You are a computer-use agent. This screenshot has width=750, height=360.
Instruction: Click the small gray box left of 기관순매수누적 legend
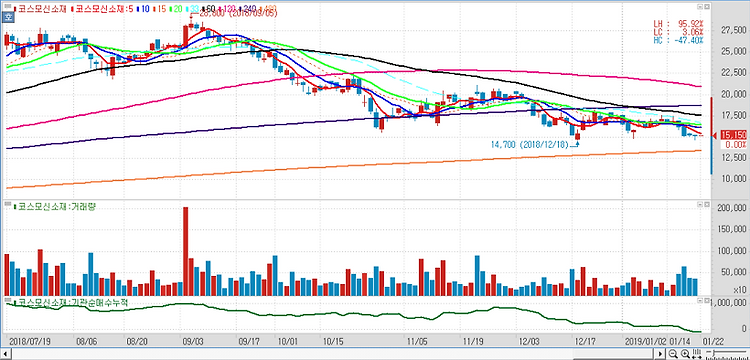pos(8,300)
